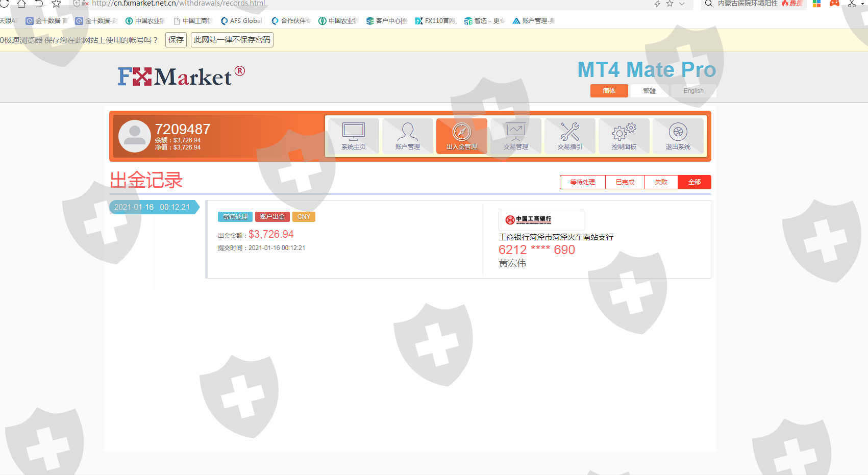Select the 全部 filter tab
The image size is (868, 475).
pyautogui.click(x=695, y=182)
